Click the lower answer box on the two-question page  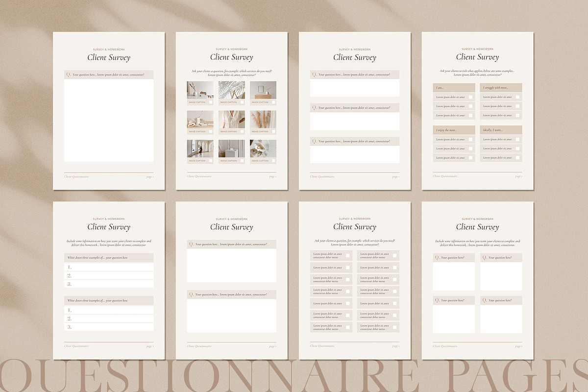point(232,316)
